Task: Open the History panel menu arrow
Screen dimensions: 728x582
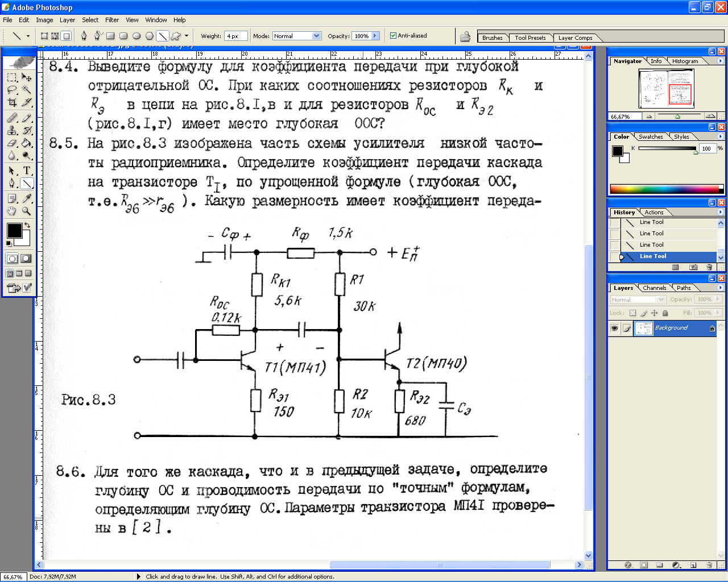Action: click(x=720, y=212)
